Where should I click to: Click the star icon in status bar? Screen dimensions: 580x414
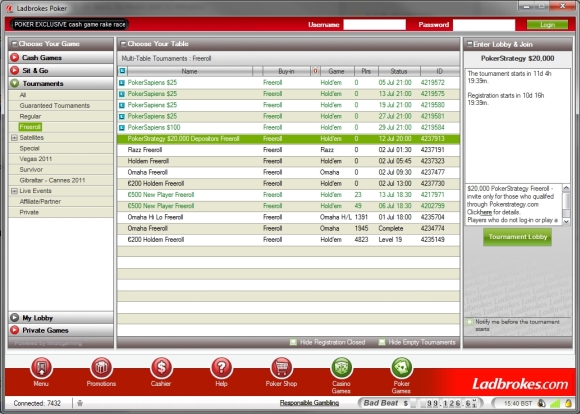[80, 403]
